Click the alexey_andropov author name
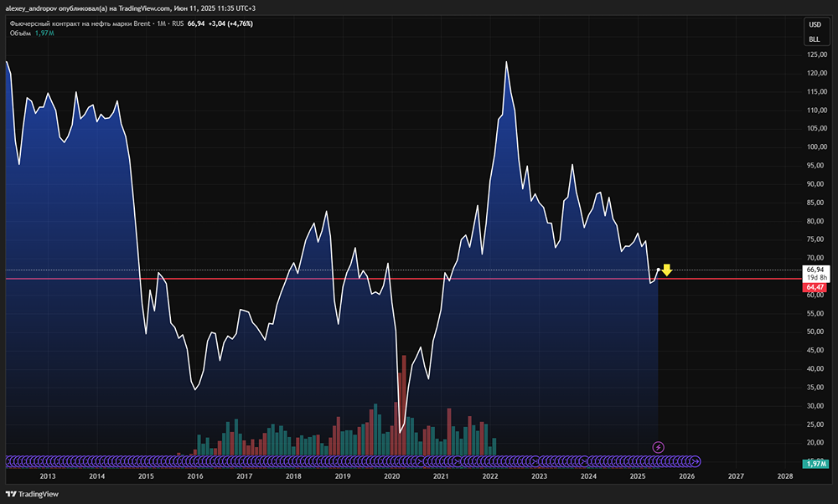Image resolution: width=838 pixels, height=504 pixels. 37,8
